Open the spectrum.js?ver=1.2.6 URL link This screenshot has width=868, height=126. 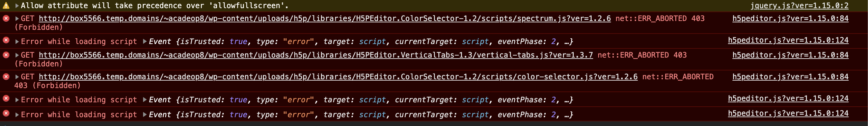click(325, 19)
